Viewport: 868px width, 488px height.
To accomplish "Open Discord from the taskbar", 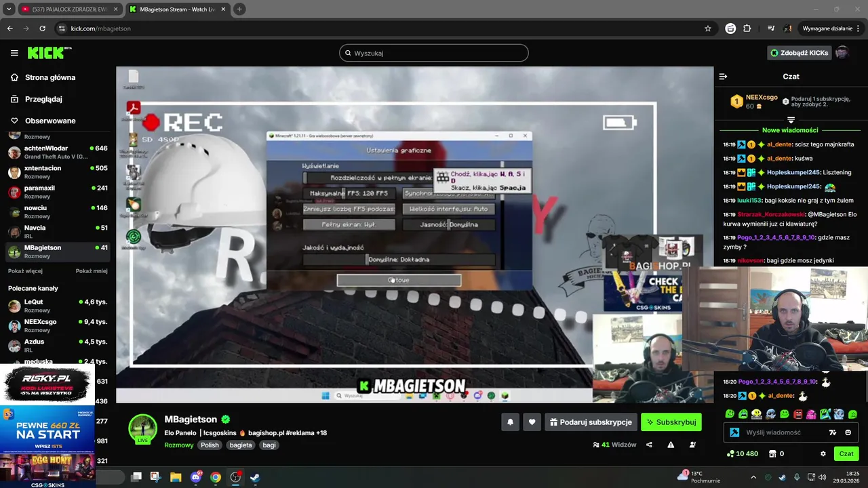I will pos(197,477).
